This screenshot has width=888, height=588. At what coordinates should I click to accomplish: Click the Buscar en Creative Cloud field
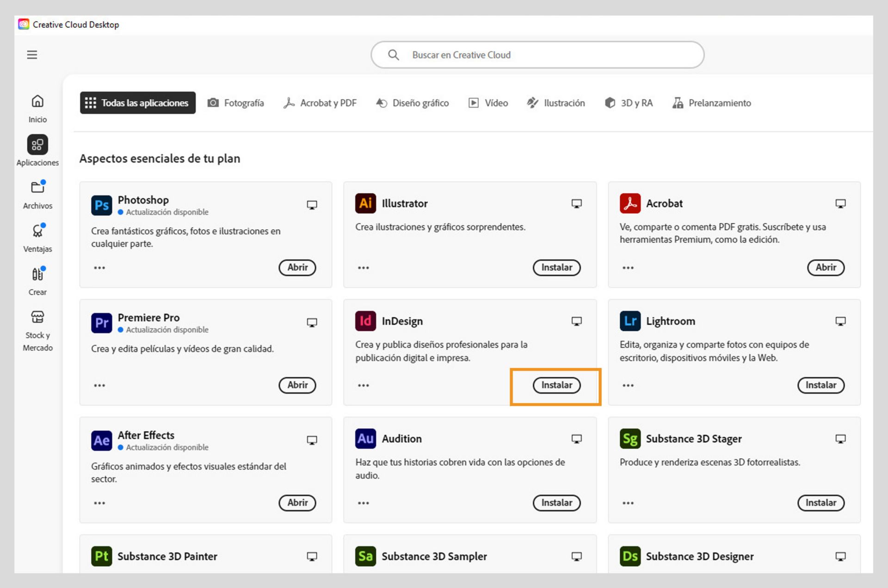[536, 55]
